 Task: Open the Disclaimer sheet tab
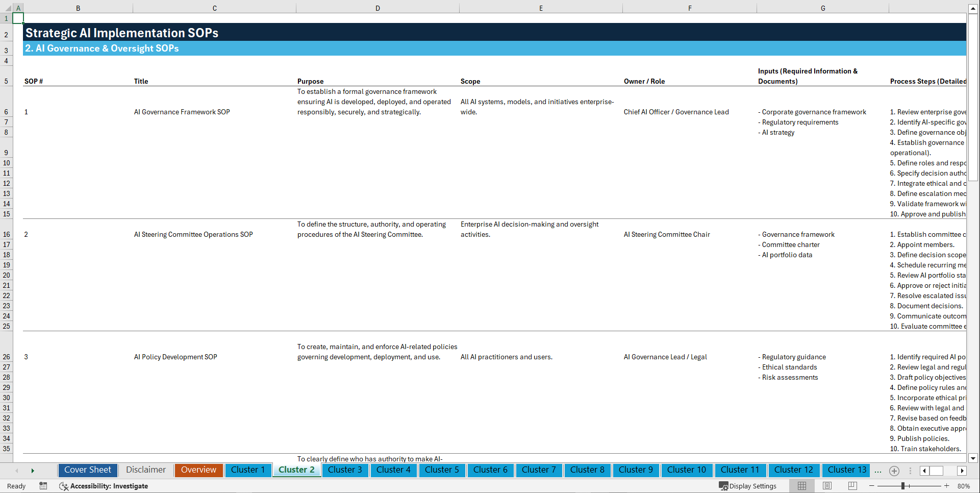(x=145, y=470)
